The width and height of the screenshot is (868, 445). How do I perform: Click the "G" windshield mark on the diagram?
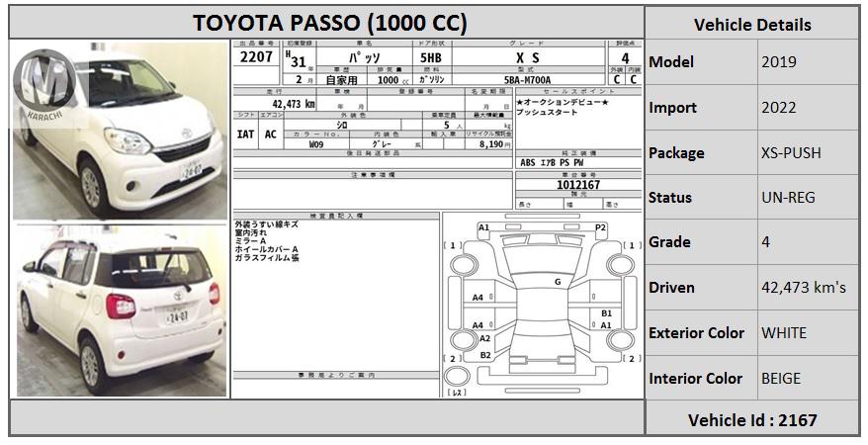tap(558, 282)
